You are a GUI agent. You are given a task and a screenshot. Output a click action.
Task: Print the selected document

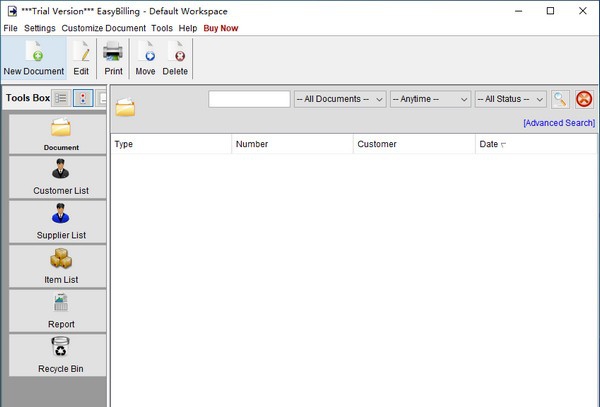tap(113, 59)
